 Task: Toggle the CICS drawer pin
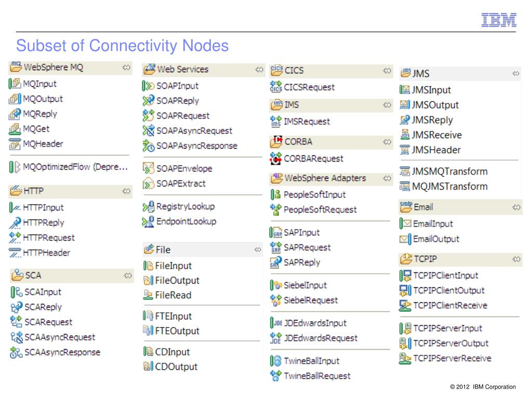coord(387,71)
